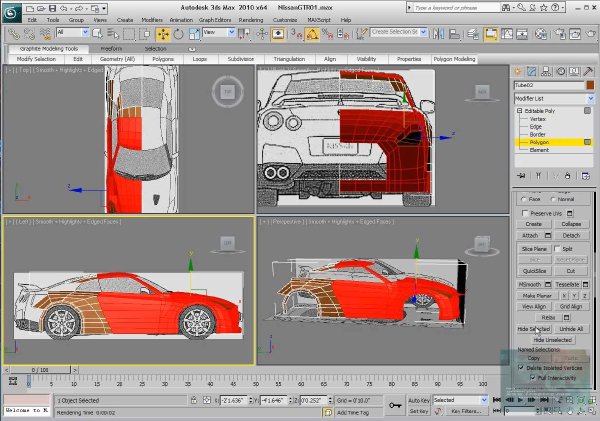Toggle Show End Result icon
This screenshot has width=600, height=421.
538,176
